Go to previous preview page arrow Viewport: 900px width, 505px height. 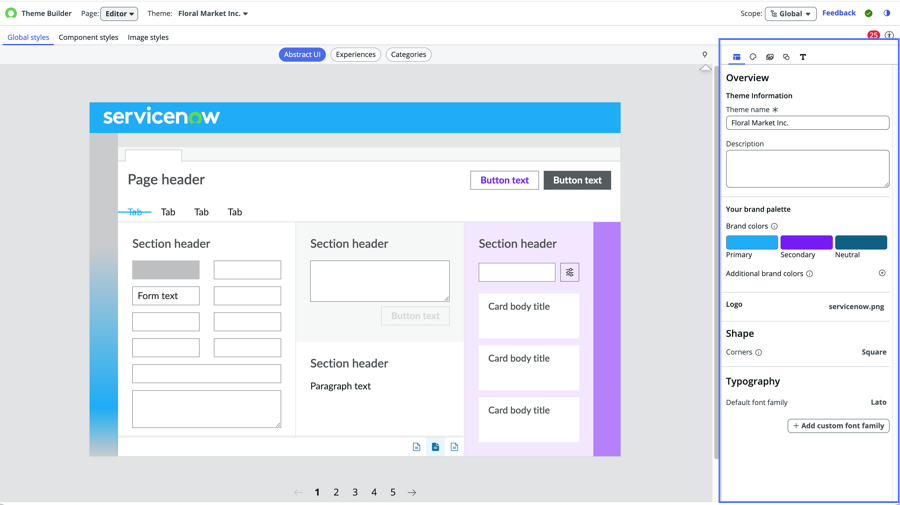pos(298,492)
